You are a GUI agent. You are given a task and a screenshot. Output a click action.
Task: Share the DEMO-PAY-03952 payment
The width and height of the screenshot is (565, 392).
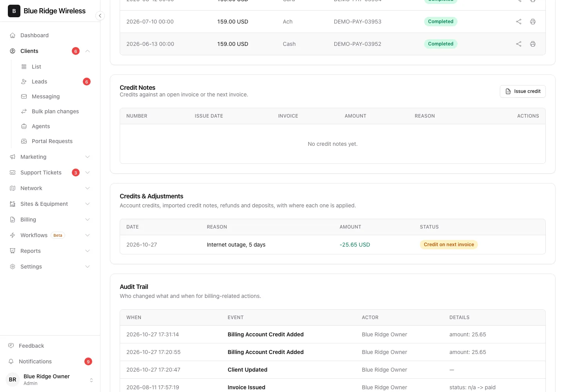pyautogui.click(x=519, y=44)
